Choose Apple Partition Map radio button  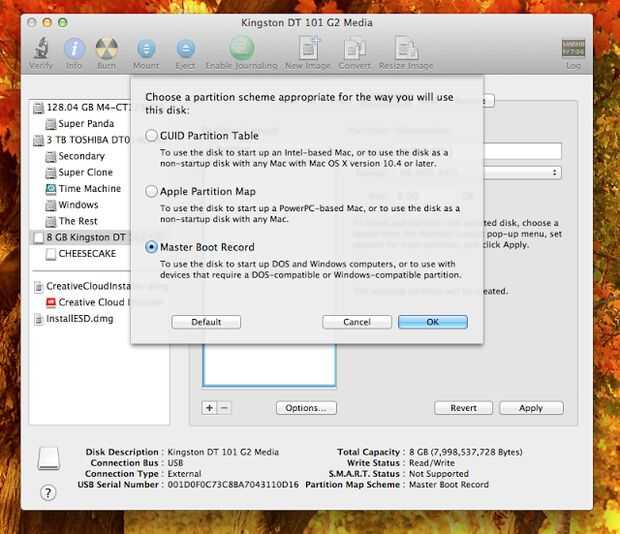point(151,191)
